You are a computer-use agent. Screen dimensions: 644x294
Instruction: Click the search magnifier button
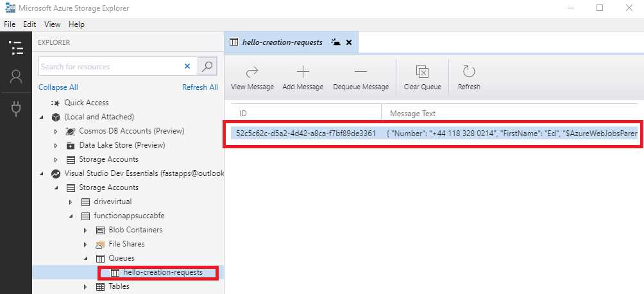(207, 66)
